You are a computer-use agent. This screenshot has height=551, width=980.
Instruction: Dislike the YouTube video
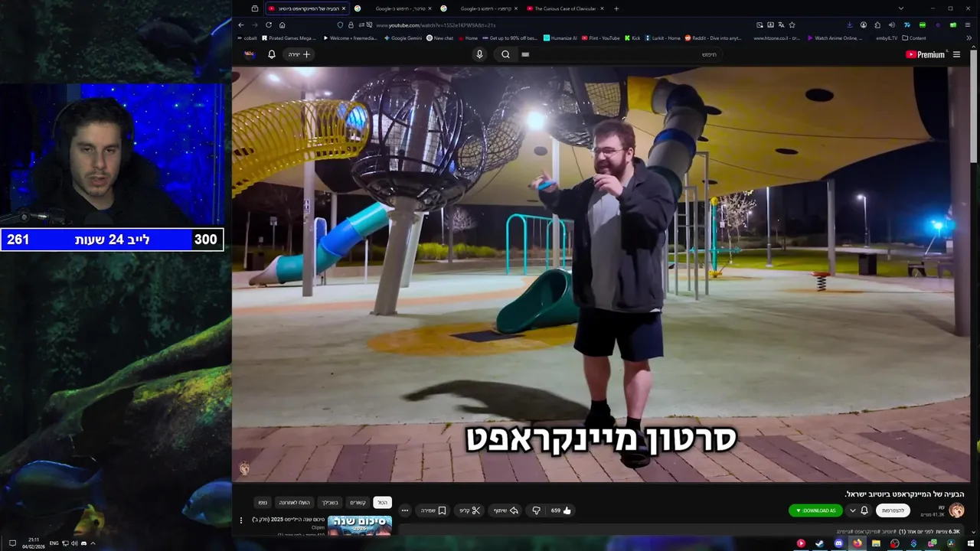click(536, 510)
